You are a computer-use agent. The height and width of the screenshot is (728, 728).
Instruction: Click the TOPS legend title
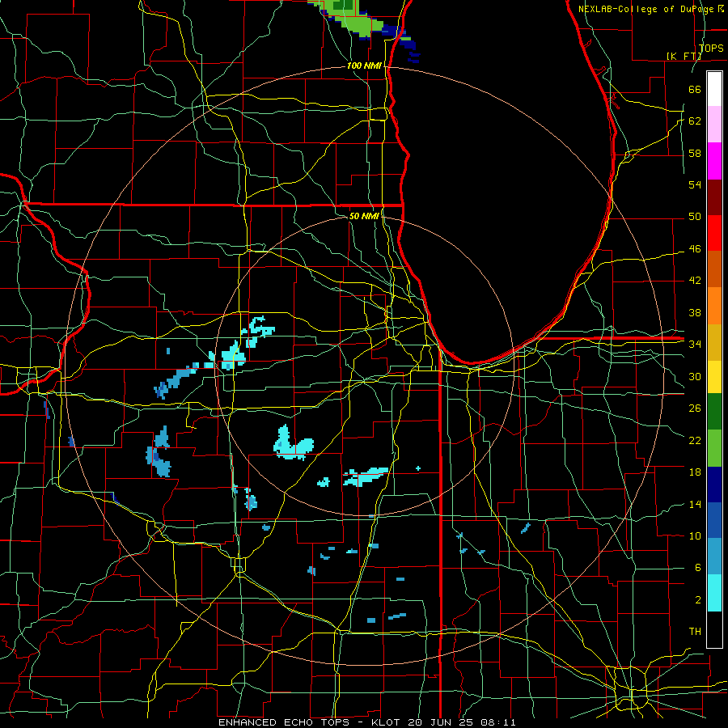711,48
